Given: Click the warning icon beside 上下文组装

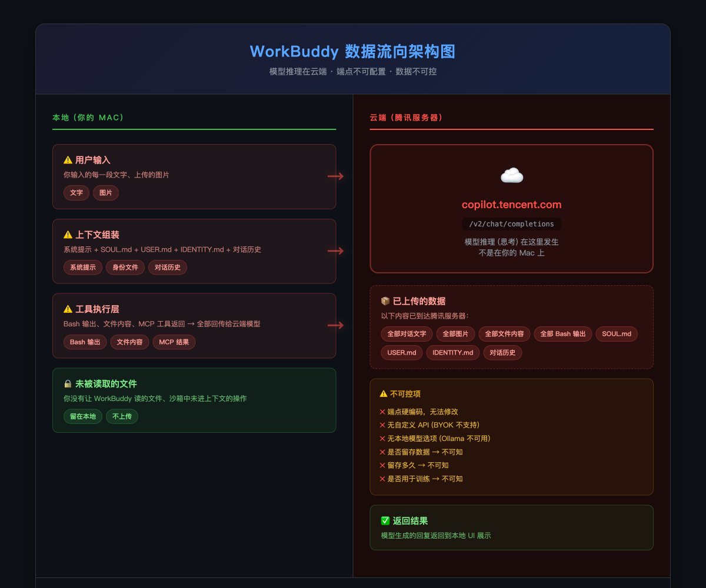Looking at the screenshot, I should point(68,235).
